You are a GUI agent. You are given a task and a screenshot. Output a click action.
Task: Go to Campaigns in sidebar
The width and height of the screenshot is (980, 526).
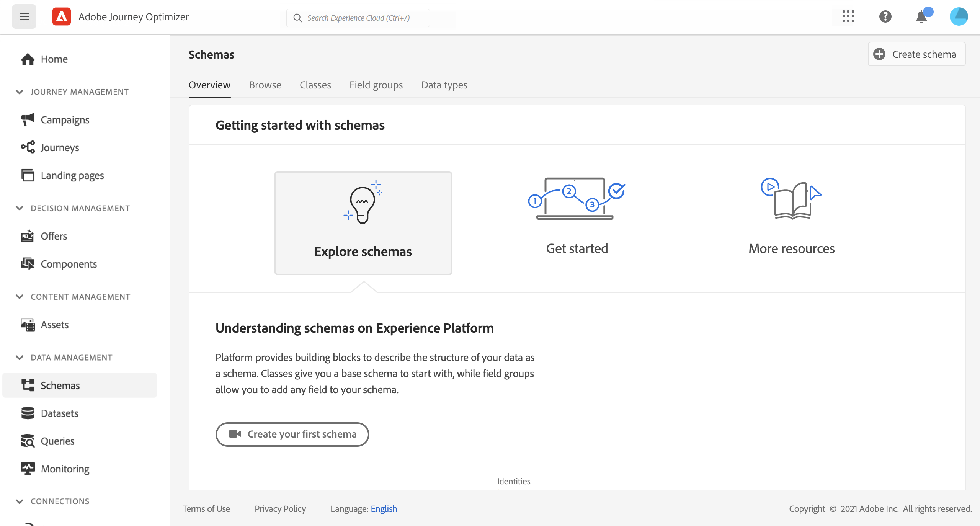click(65, 120)
